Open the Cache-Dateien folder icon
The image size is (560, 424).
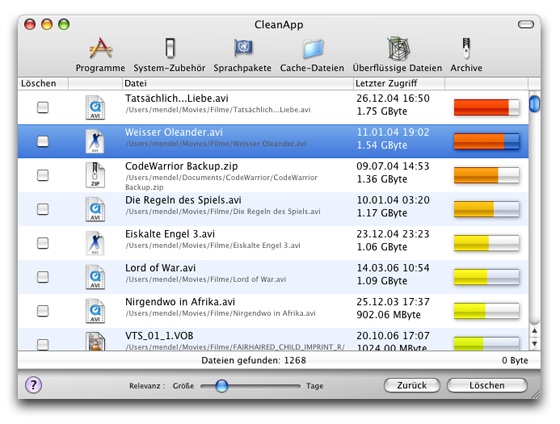313,49
